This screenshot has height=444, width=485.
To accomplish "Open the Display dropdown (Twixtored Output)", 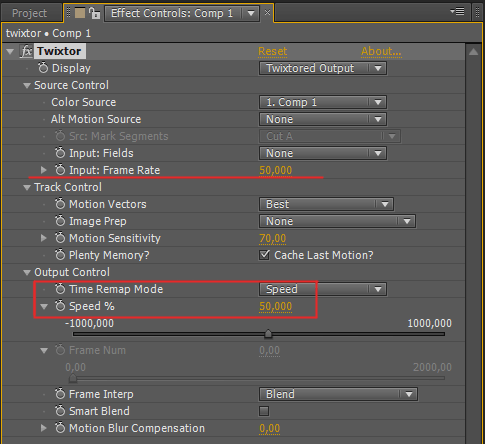I will 323,68.
